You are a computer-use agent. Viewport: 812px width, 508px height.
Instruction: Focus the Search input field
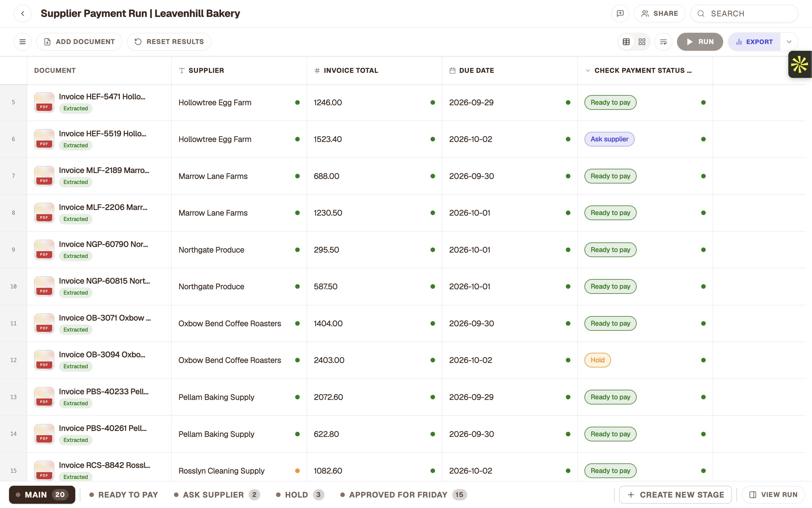[744, 14]
